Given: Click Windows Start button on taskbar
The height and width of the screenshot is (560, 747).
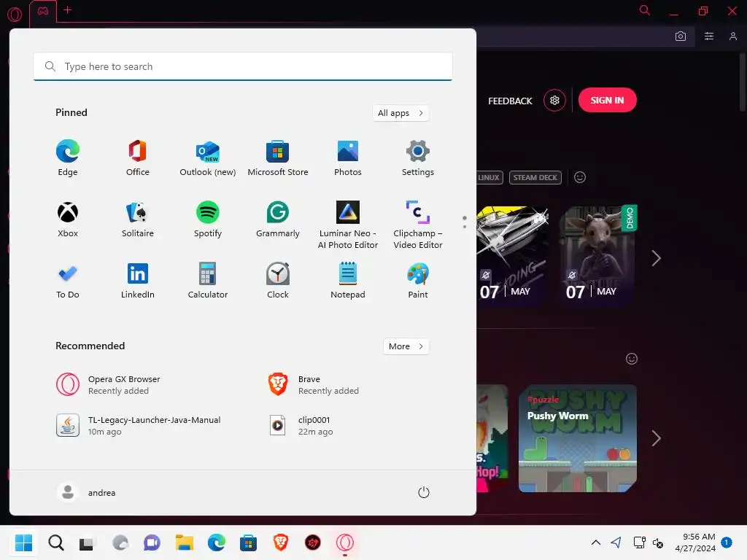Looking at the screenshot, I should click(x=23, y=542).
